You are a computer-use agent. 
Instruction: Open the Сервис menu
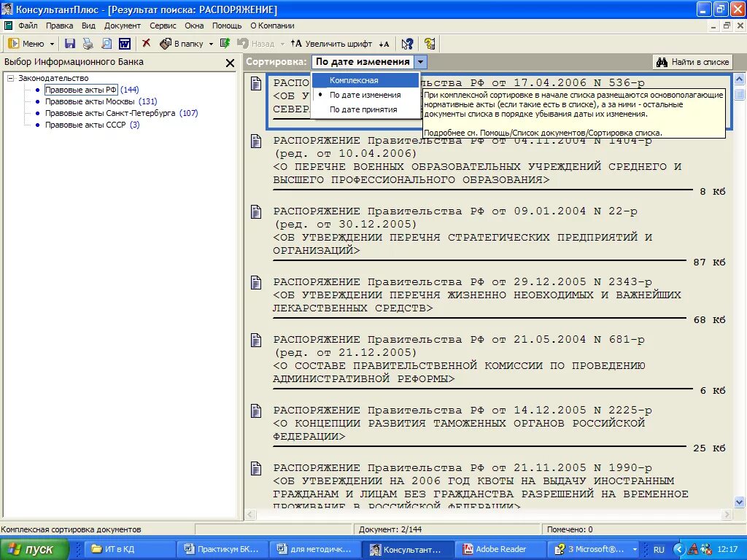point(163,26)
